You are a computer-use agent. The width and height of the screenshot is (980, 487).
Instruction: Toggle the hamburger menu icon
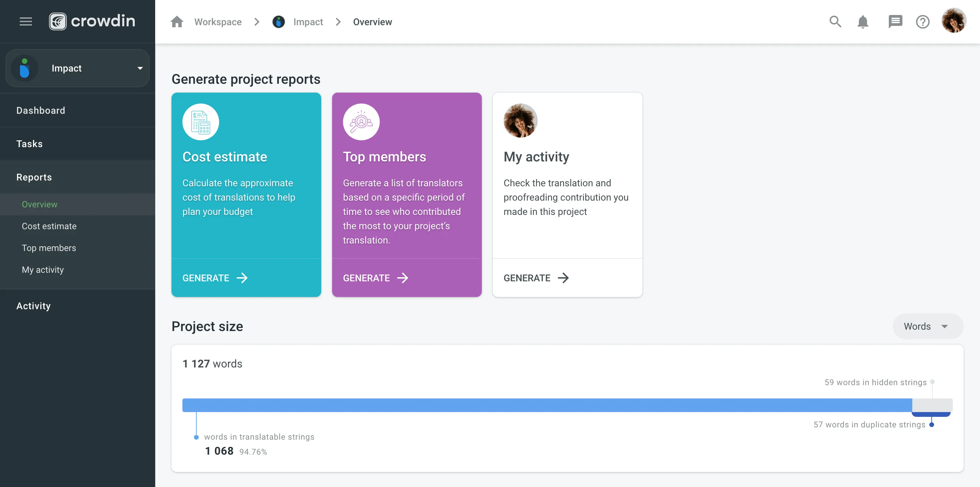26,21
